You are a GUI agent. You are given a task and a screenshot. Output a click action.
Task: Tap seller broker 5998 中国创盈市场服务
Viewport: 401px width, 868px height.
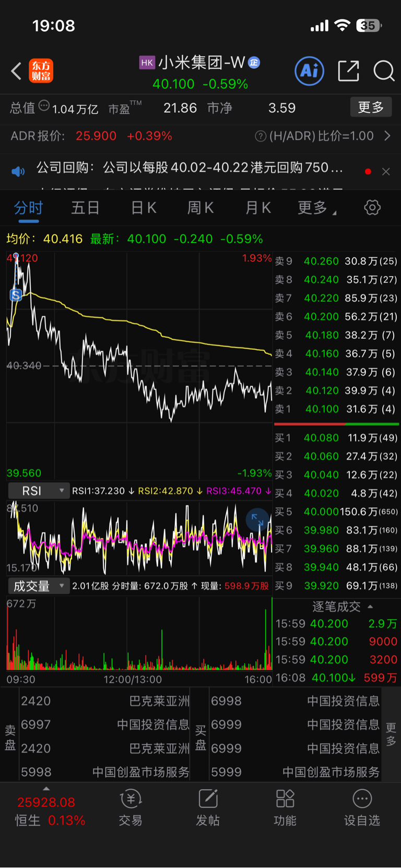pyautogui.click(x=105, y=772)
